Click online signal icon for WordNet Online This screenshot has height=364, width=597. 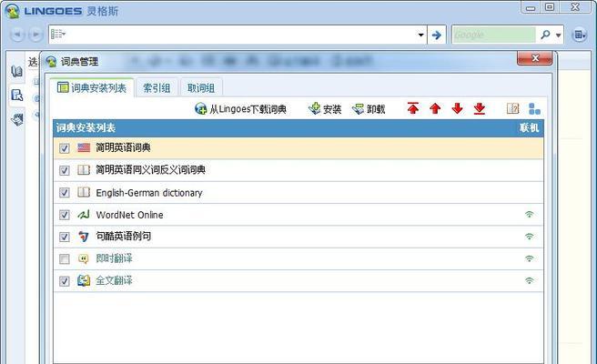coord(530,214)
